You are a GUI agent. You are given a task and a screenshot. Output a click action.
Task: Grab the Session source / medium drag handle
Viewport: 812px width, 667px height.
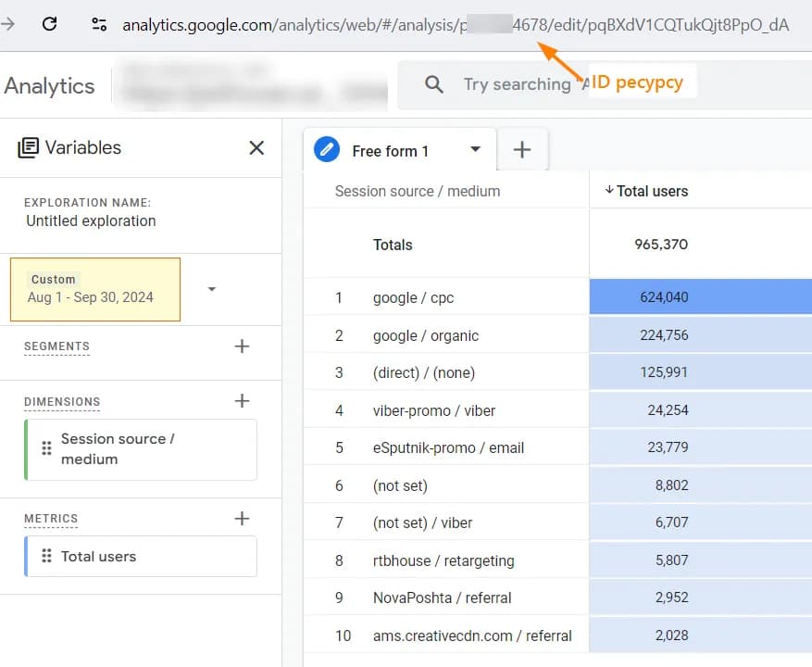point(46,448)
